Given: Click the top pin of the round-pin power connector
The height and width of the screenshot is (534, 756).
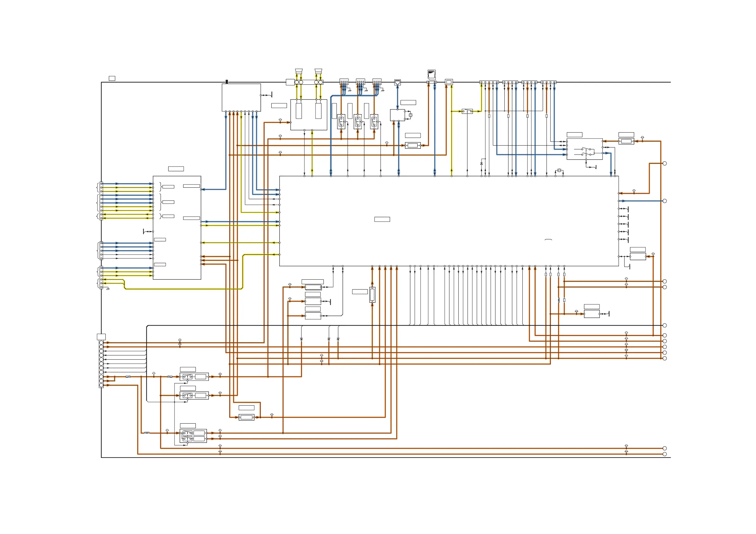Looking at the screenshot, I should pyautogui.click(x=101, y=342).
